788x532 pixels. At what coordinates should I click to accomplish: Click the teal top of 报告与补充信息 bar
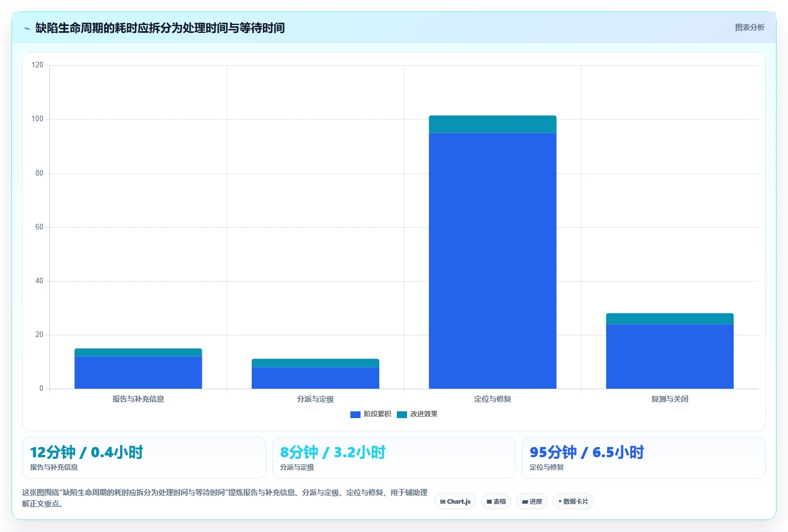pyautogui.click(x=138, y=352)
